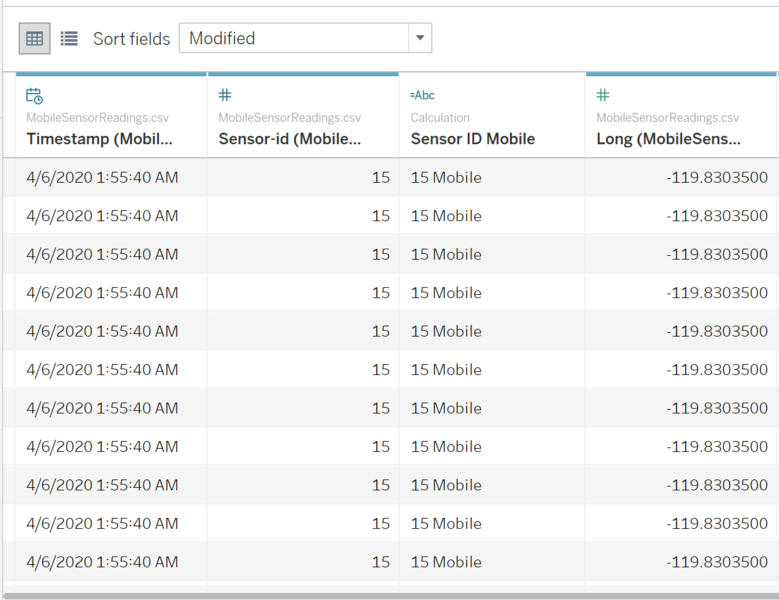
Task: Select the Sensor ID Mobile column header
Action: (x=472, y=139)
